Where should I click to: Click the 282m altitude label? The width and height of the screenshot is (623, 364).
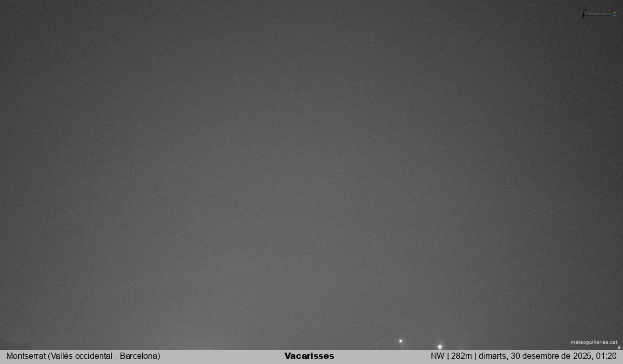coord(461,356)
